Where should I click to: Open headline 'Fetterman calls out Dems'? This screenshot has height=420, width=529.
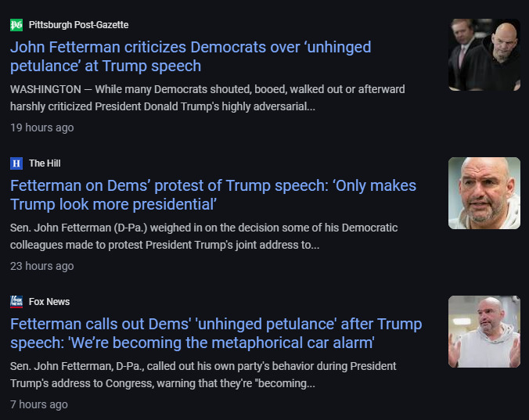click(x=216, y=333)
